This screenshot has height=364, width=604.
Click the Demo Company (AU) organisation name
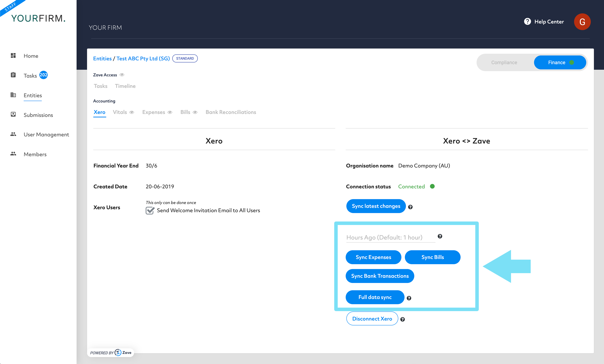[x=424, y=166]
